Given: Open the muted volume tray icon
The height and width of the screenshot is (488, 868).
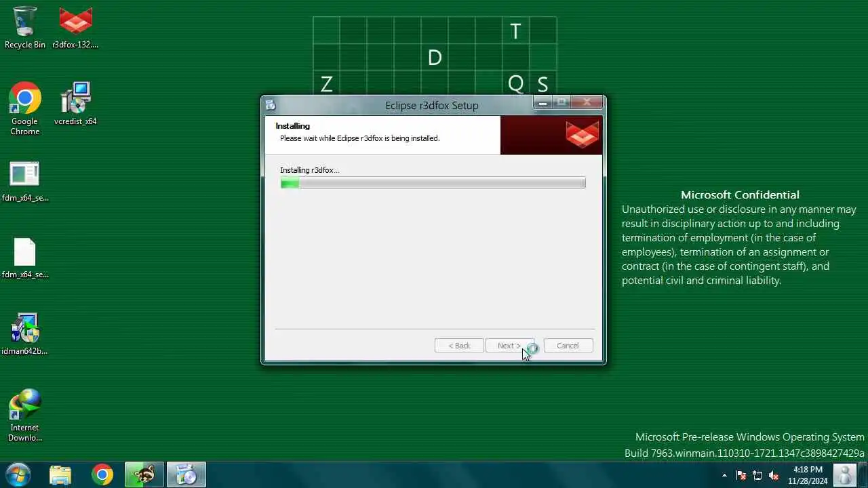Looking at the screenshot, I should (774, 475).
